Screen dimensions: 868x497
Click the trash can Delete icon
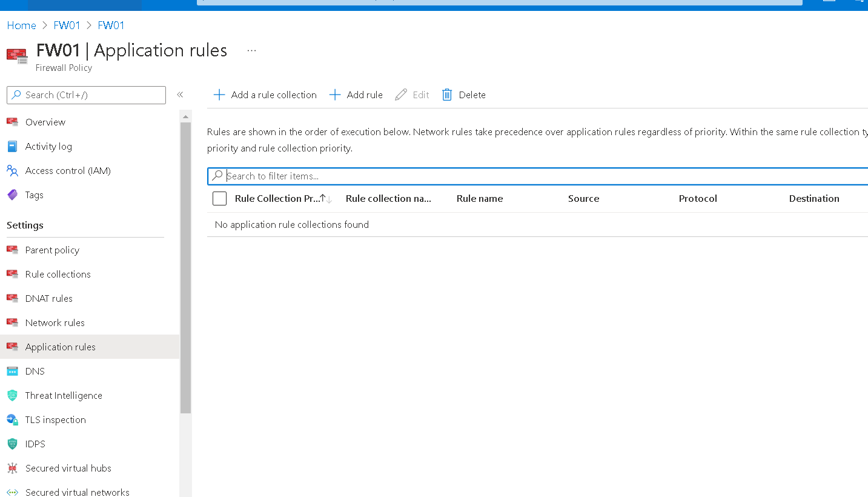click(447, 95)
